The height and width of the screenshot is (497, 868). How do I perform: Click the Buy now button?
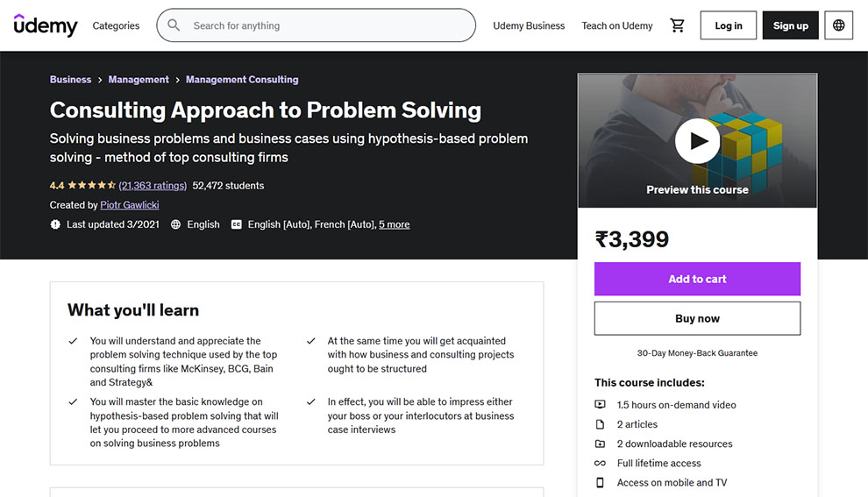697,318
